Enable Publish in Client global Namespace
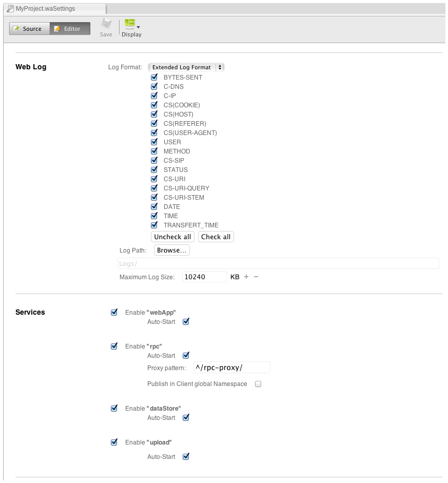The image size is (448, 483). pyautogui.click(x=258, y=384)
